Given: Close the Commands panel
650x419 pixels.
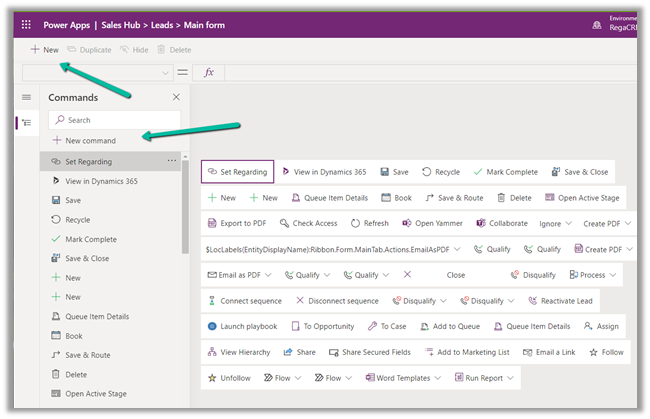Looking at the screenshot, I should click(x=176, y=97).
